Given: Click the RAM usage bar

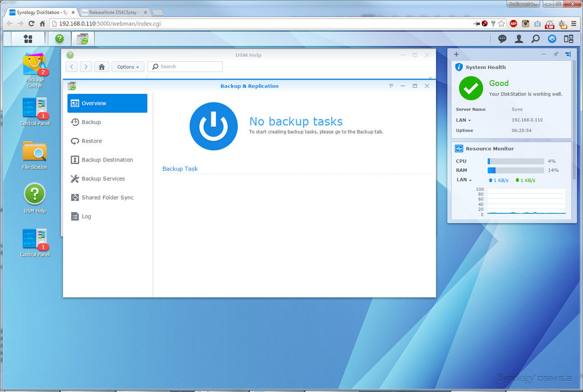Looking at the screenshot, I should (516, 170).
